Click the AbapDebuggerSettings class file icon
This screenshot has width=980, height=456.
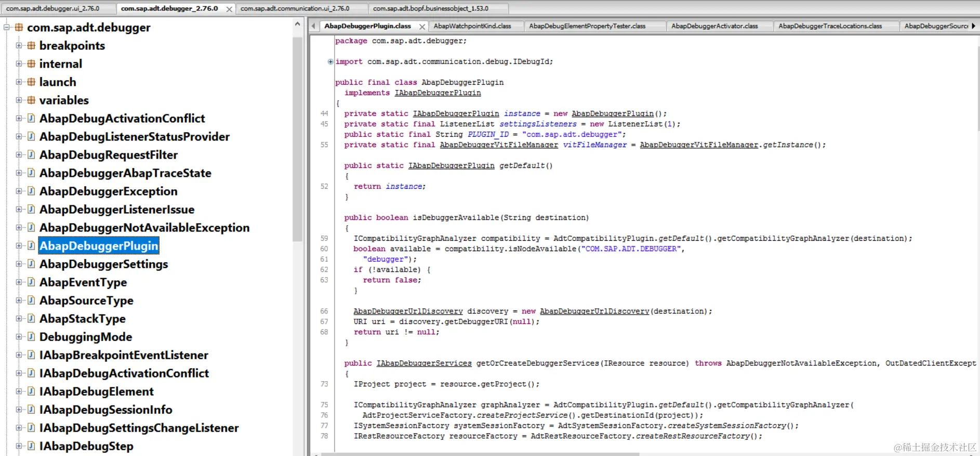[31, 264]
